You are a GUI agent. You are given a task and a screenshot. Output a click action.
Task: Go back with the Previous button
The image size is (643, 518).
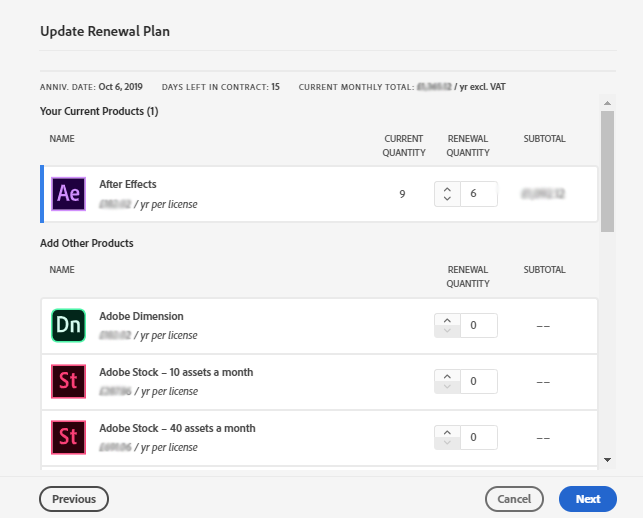[x=74, y=499]
